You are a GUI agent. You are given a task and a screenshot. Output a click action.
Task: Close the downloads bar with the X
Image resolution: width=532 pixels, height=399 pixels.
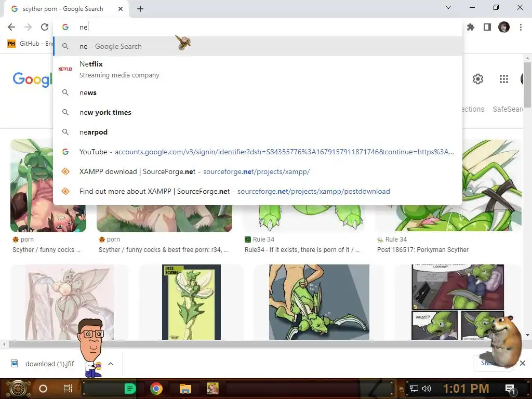point(523,363)
